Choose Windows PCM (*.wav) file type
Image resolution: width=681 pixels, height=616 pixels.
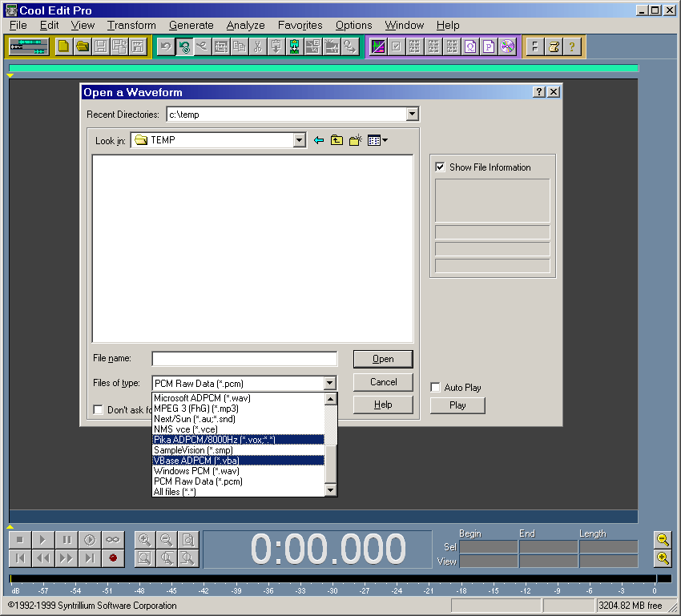[238, 471]
